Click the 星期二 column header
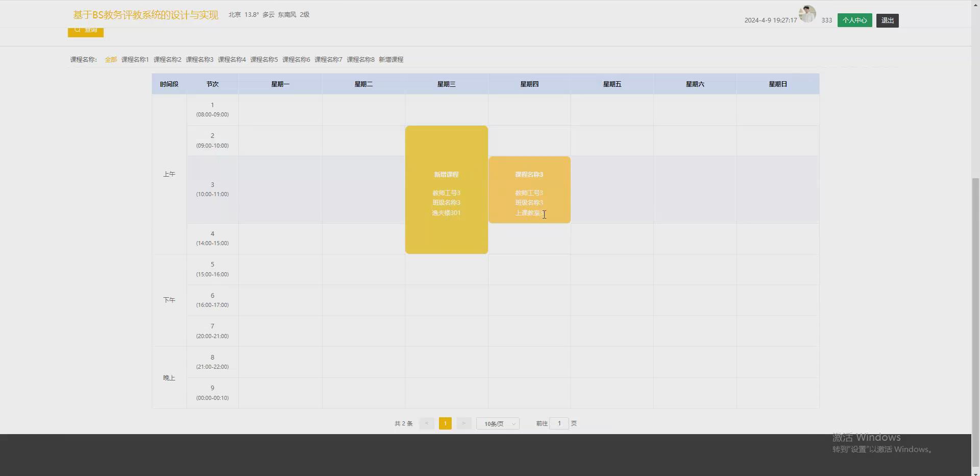 [x=363, y=84]
